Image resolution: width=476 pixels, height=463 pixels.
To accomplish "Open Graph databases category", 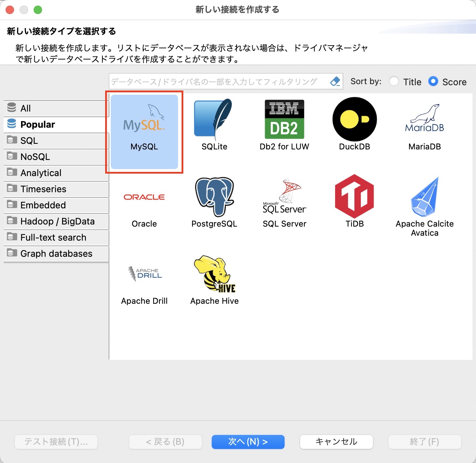I will 56,254.
